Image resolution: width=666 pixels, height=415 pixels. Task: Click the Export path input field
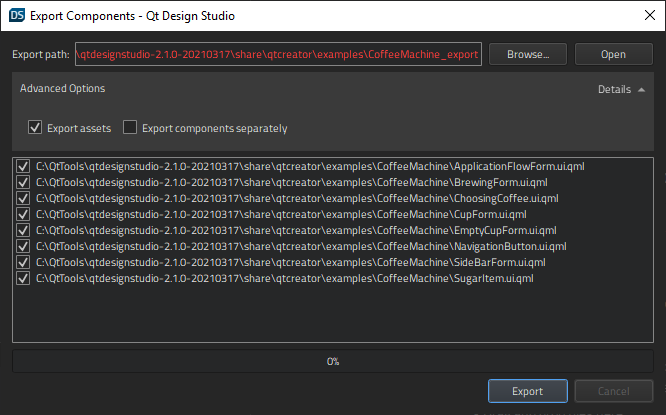click(x=278, y=54)
